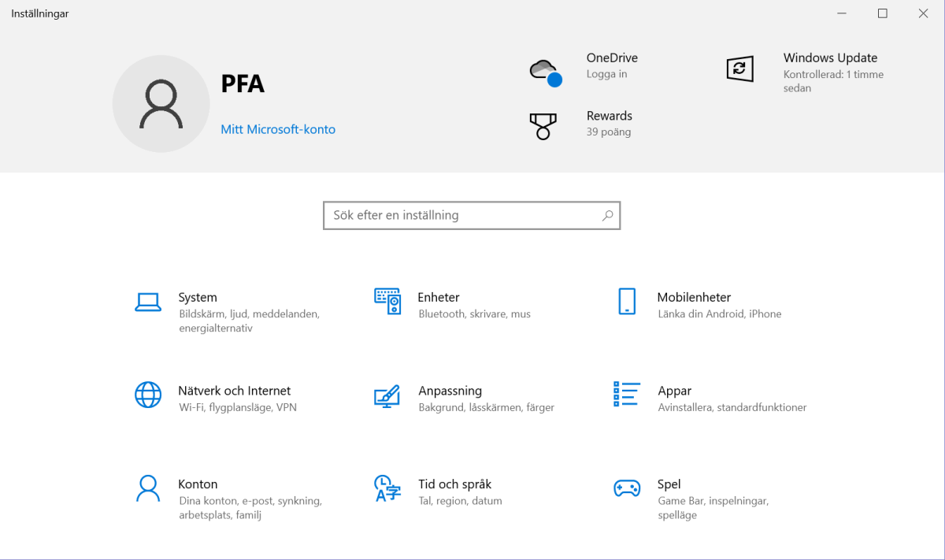This screenshot has width=945, height=560.
Task: Click the System laptop icon
Action: pos(148,302)
